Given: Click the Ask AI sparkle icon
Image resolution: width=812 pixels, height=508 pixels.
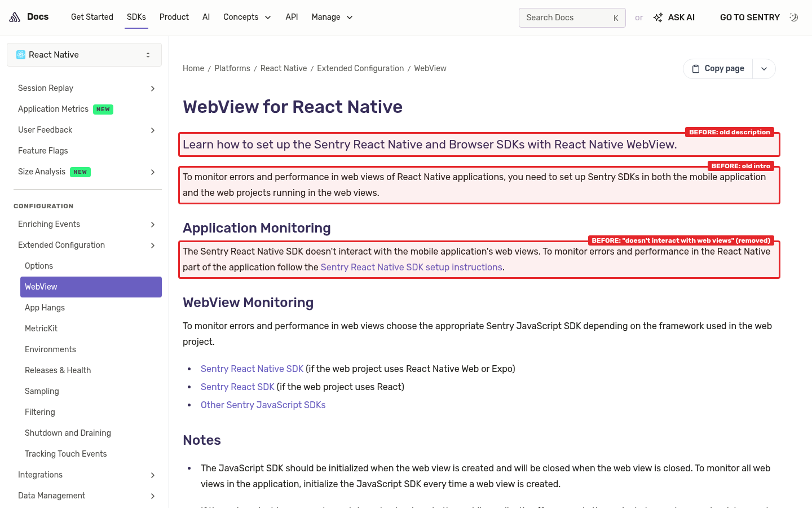Looking at the screenshot, I should tap(658, 17).
